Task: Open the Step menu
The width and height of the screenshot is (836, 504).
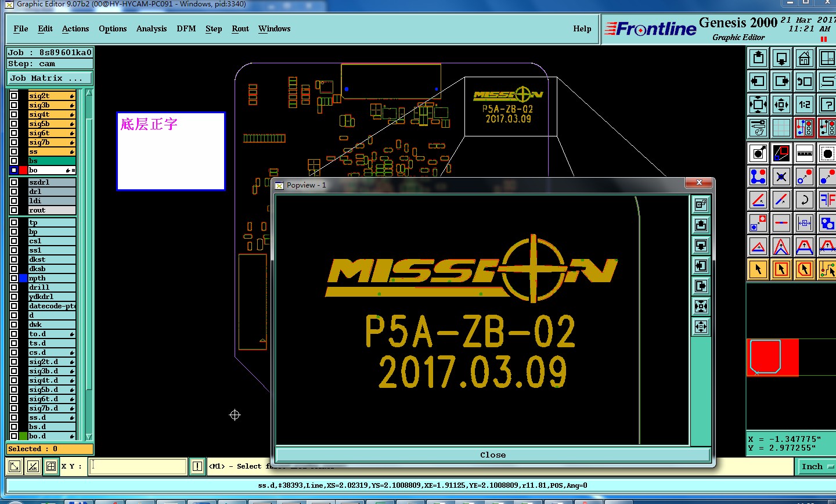Action: [214, 28]
